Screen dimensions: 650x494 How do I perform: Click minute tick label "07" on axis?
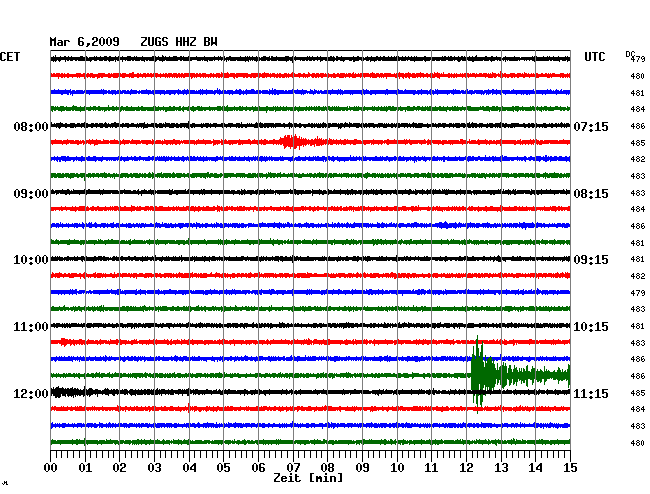pyautogui.click(x=293, y=468)
